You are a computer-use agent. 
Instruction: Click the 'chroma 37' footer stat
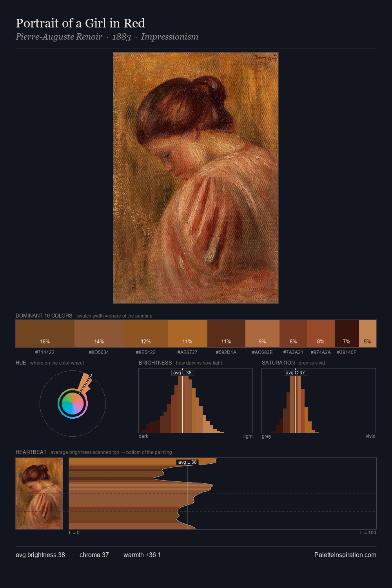click(x=94, y=555)
